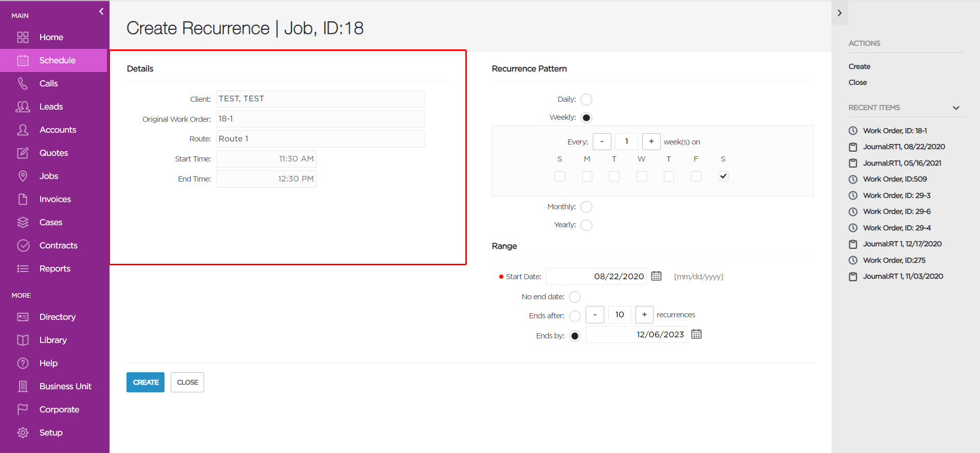The image size is (980, 453).
Task: Open the Ends by calendar picker
Action: pos(696,334)
